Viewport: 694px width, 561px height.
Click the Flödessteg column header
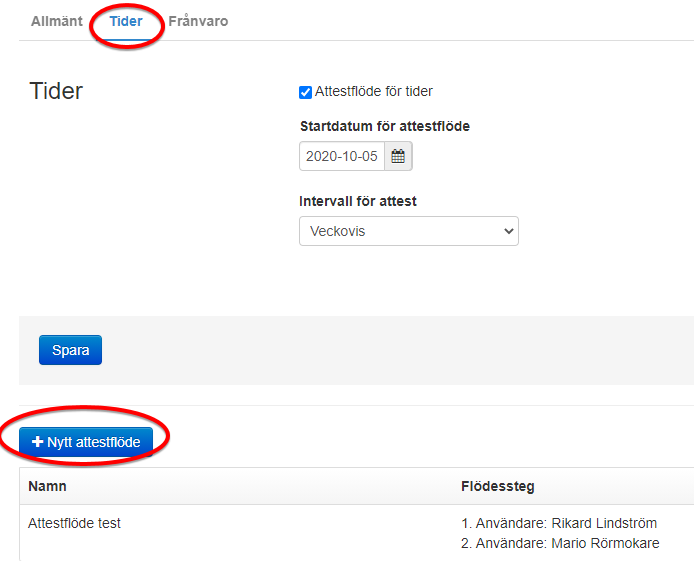pyautogui.click(x=497, y=487)
